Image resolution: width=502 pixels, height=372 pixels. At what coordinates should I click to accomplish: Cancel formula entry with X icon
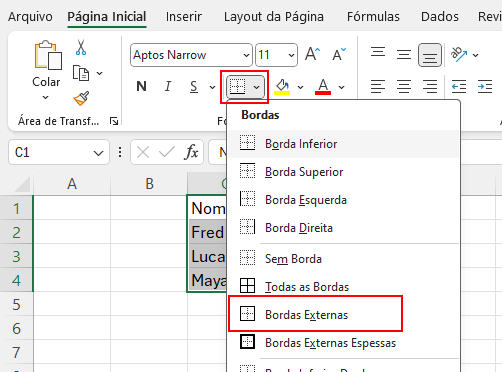tap(143, 153)
